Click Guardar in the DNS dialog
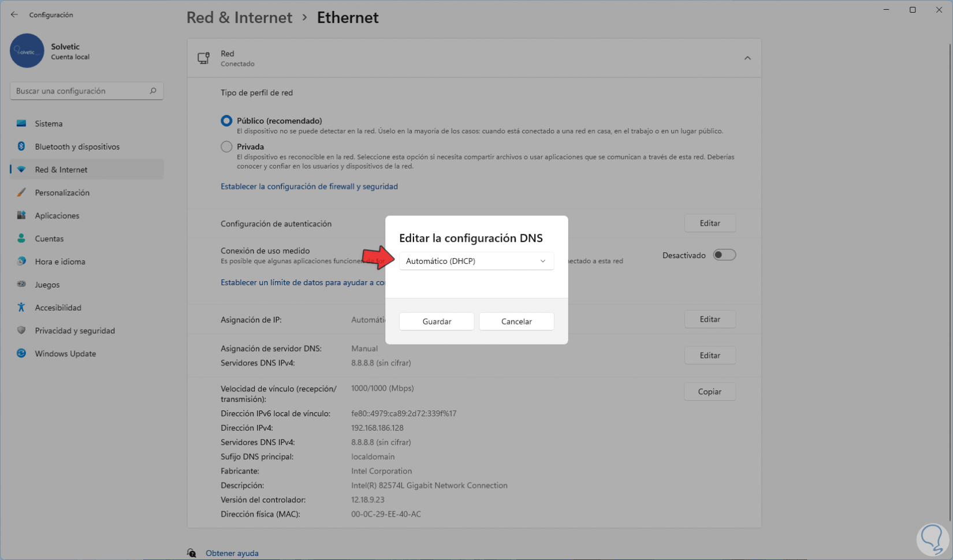Viewport: 953px width, 560px height. [x=437, y=322]
